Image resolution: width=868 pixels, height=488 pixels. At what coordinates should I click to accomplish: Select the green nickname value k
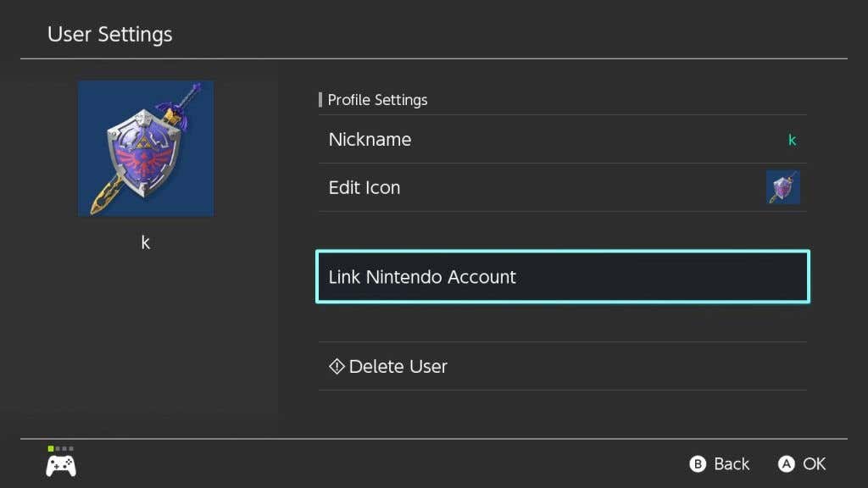point(792,140)
